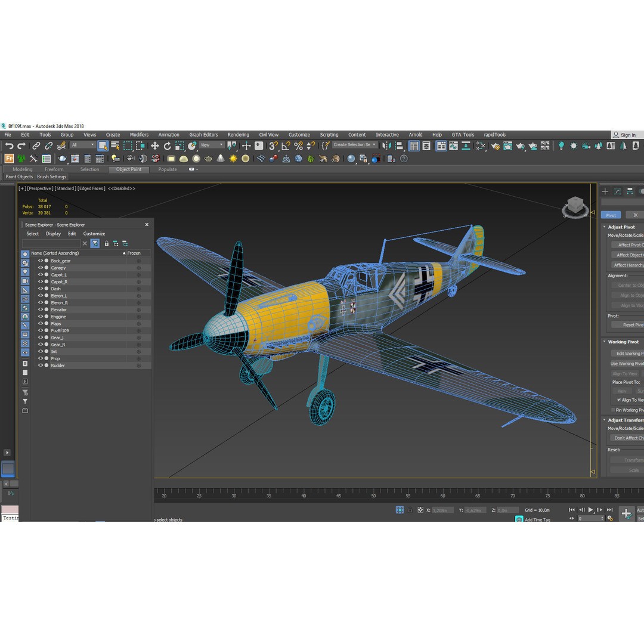Activate the Bind to Space Warp tool

61,146
